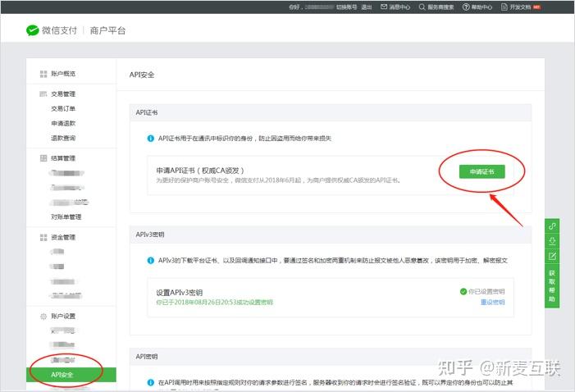Open 帮助中心 text link
575x392 pixels.
pyautogui.click(x=481, y=7)
